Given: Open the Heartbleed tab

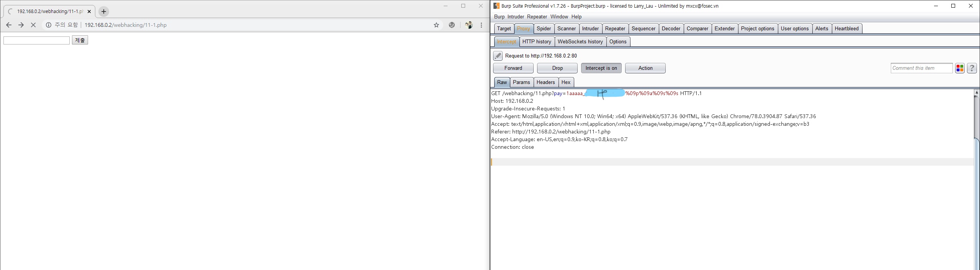Looking at the screenshot, I should point(847,29).
